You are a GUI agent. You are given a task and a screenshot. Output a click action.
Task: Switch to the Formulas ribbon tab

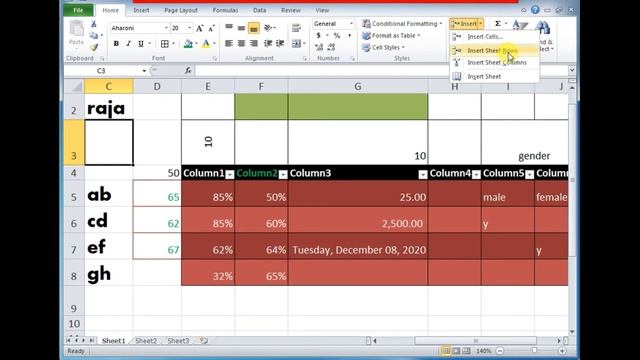click(225, 10)
